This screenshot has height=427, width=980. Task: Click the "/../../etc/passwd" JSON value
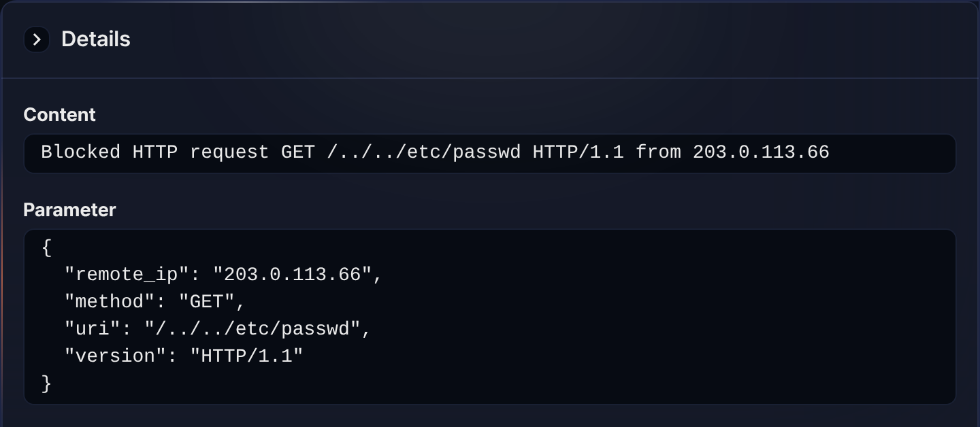pos(252,329)
